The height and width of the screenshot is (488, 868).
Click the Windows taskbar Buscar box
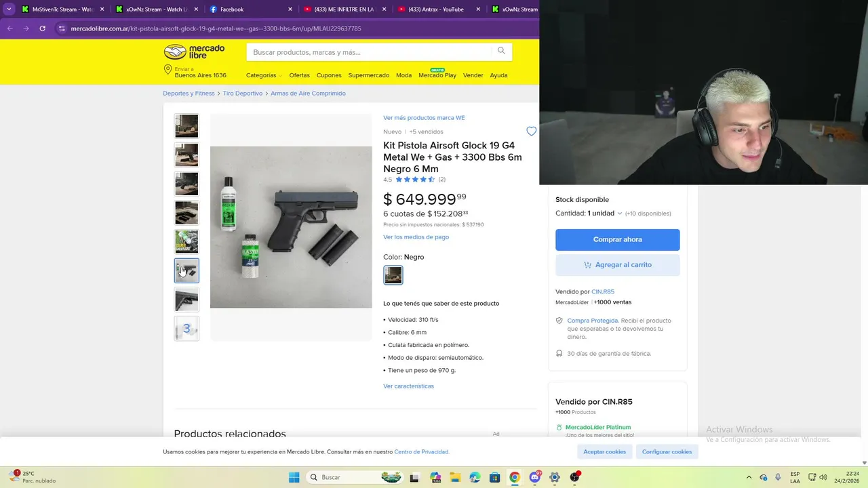click(x=354, y=477)
